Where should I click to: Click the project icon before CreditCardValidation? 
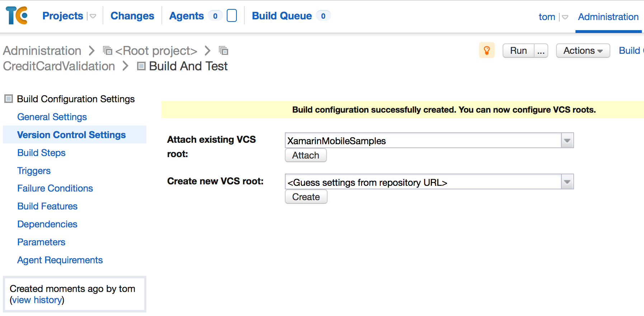point(224,51)
